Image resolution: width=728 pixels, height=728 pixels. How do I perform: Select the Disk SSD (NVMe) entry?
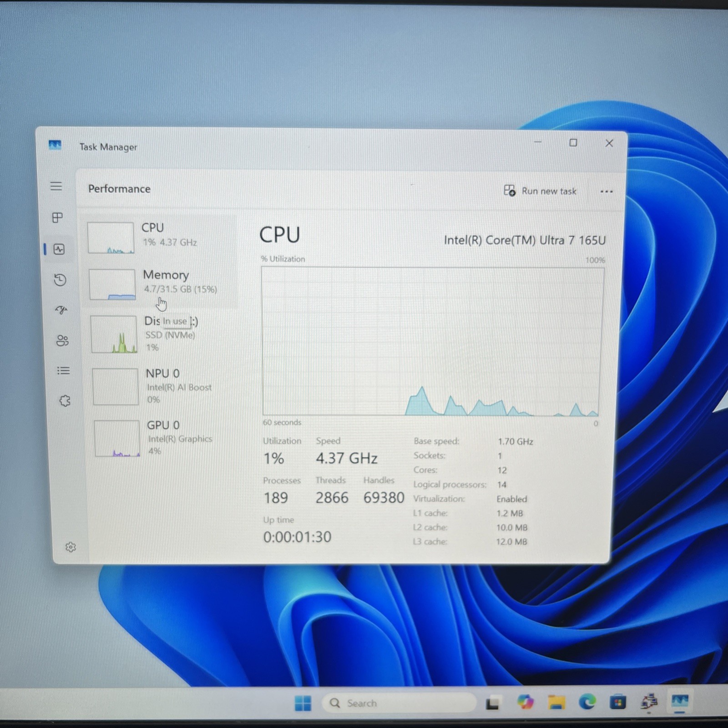coord(162,334)
